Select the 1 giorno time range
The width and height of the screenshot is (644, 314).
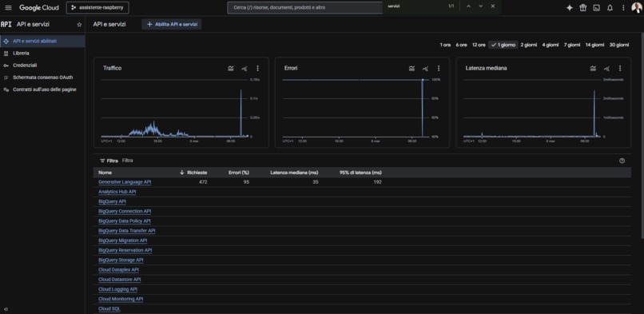pyautogui.click(x=503, y=45)
